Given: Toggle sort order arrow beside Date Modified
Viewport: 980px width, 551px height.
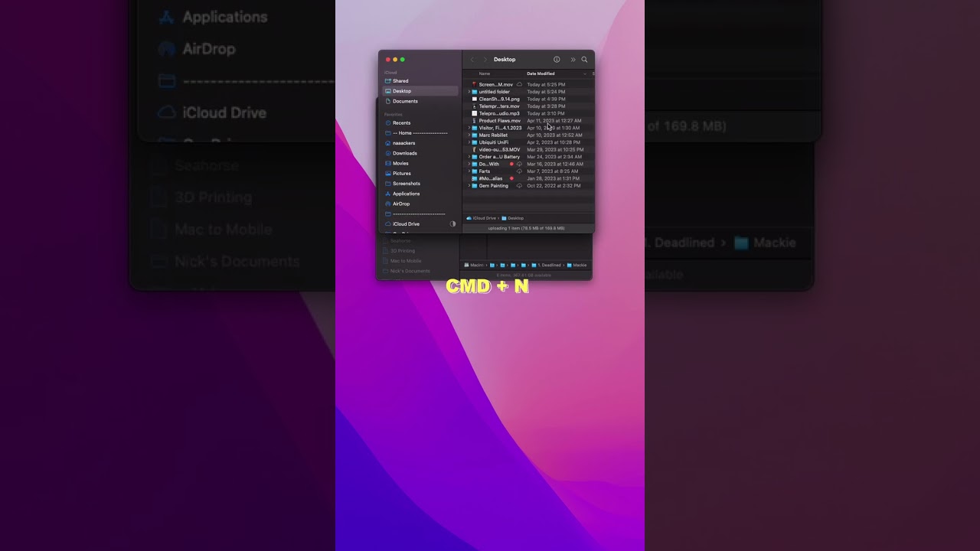Looking at the screenshot, I should tap(585, 73).
